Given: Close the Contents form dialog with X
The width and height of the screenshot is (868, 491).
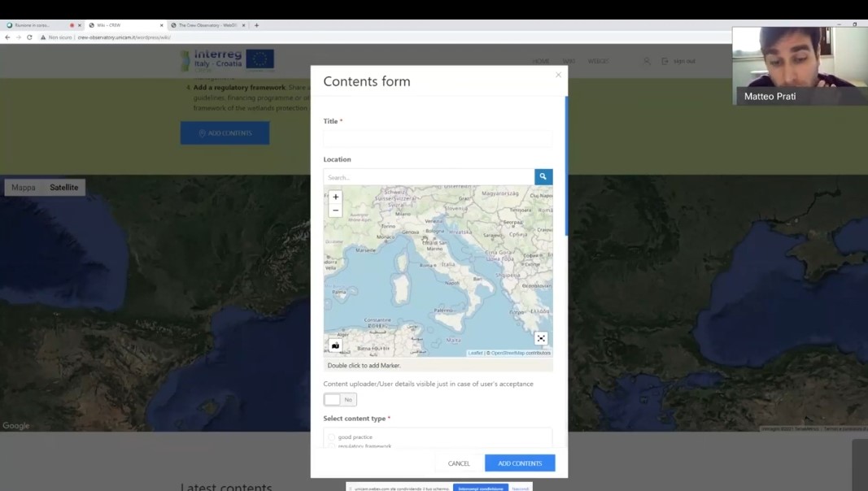Looking at the screenshot, I should pyautogui.click(x=558, y=75).
